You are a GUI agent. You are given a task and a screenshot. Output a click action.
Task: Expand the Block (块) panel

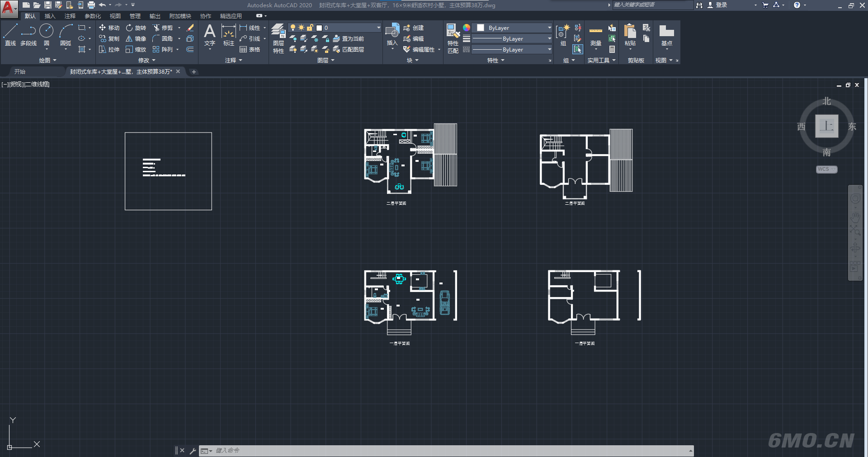coord(412,60)
